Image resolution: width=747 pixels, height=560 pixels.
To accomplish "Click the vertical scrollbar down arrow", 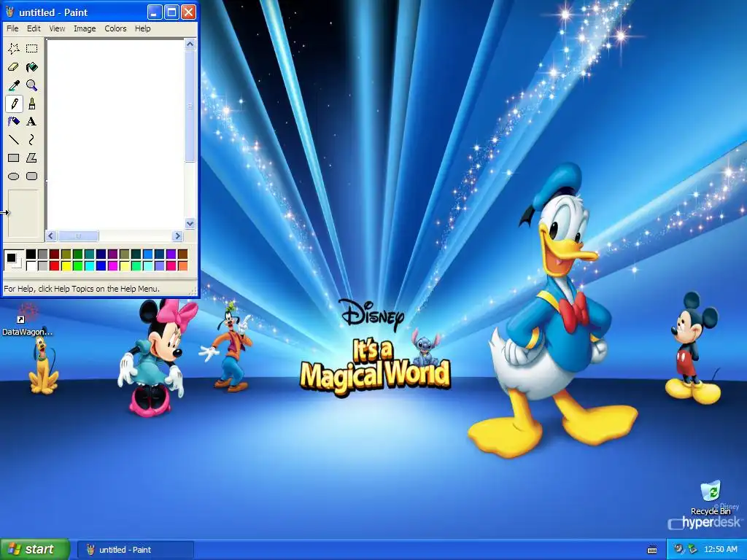I will click(190, 223).
